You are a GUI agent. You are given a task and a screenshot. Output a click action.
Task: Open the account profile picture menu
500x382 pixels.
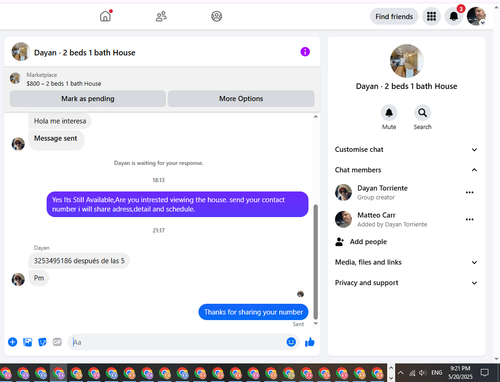coord(476,16)
